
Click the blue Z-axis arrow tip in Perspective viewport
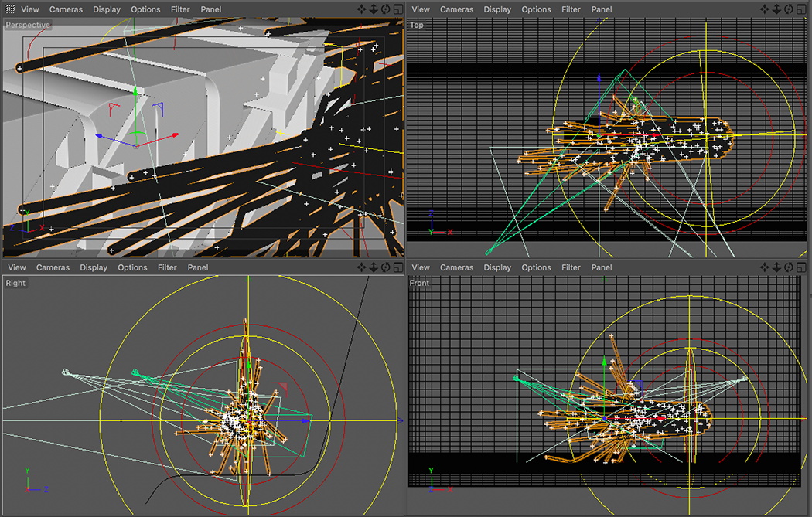[99, 136]
